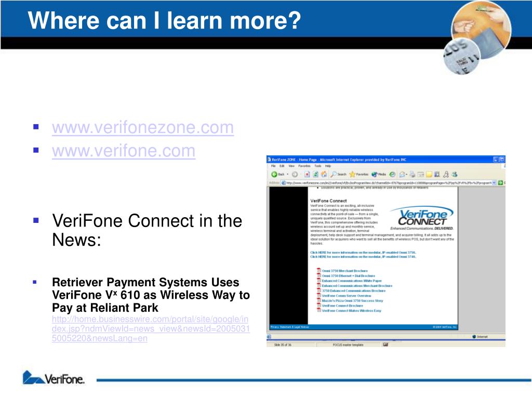The height and width of the screenshot is (399, 532).
Task: Open VeriFone Connect Makes Wireless Easy link
Action: point(352,311)
